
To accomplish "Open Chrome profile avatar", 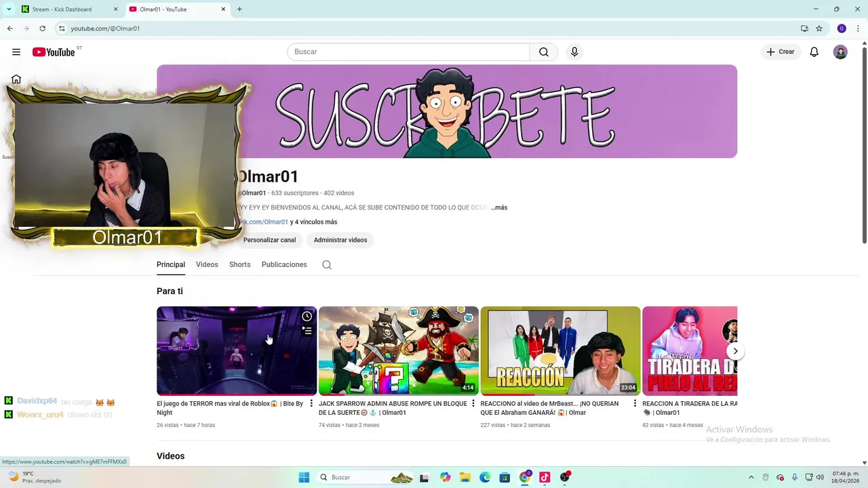I will [x=842, y=28].
